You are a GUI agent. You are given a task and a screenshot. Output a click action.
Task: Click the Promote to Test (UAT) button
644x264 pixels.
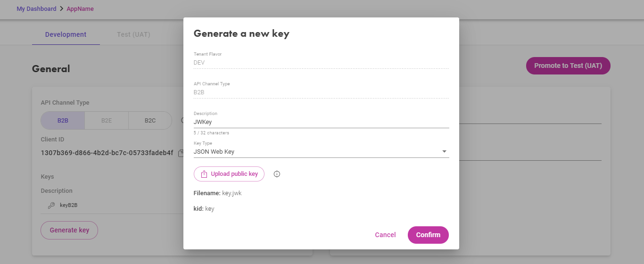(568, 66)
